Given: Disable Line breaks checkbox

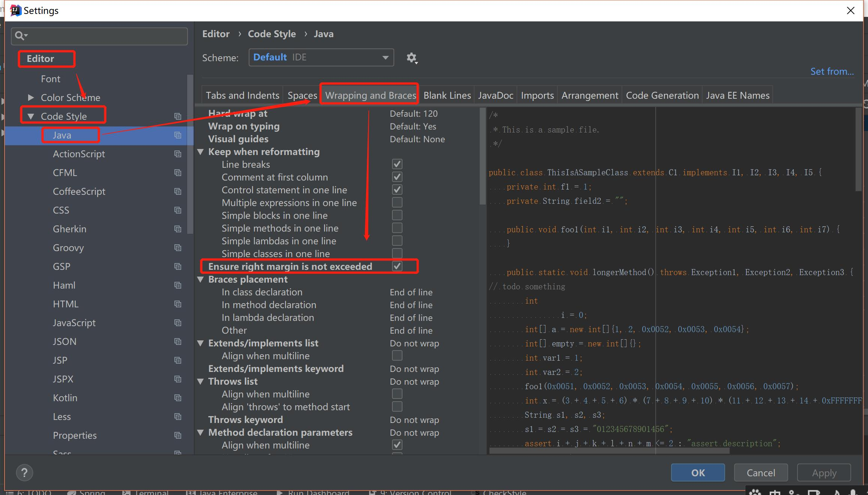Looking at the screenshot, I should coord(397,164).
